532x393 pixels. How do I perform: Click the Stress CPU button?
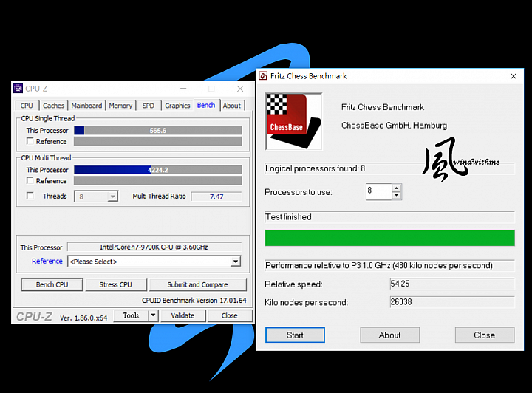tap(116, 284)
